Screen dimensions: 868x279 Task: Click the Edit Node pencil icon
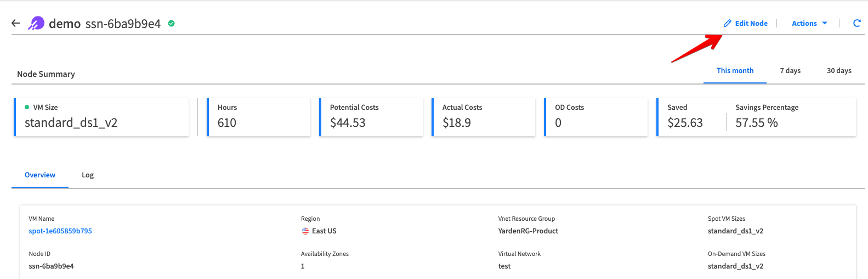pos(728,23)
